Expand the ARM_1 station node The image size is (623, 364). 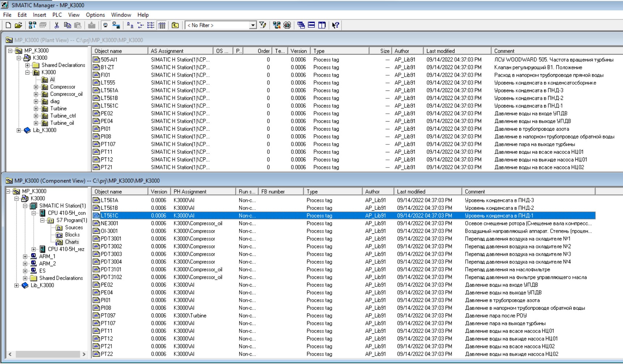tap(25, 256)
